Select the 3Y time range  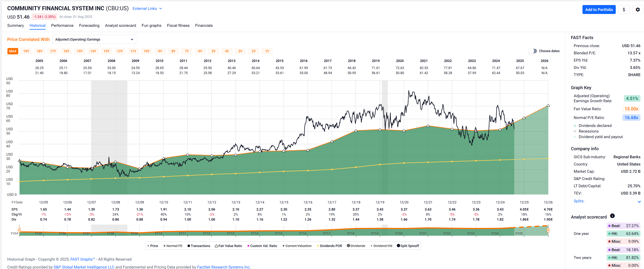240,51
